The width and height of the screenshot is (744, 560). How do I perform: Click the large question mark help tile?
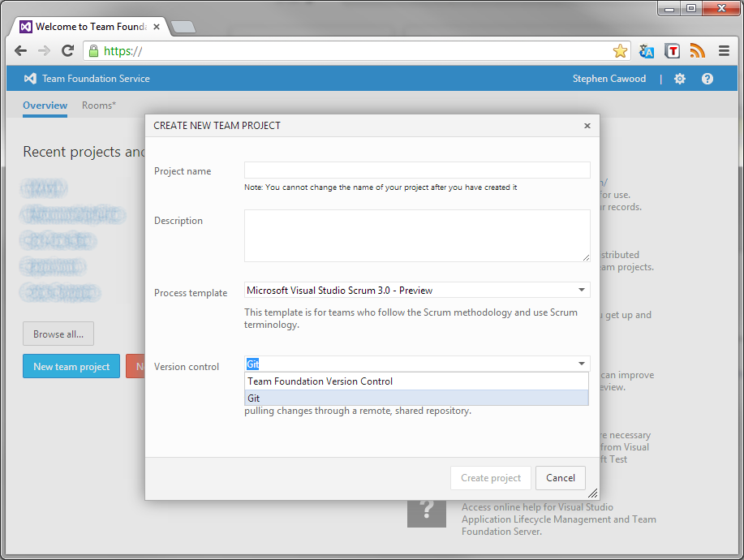click(x=426, y=513)
